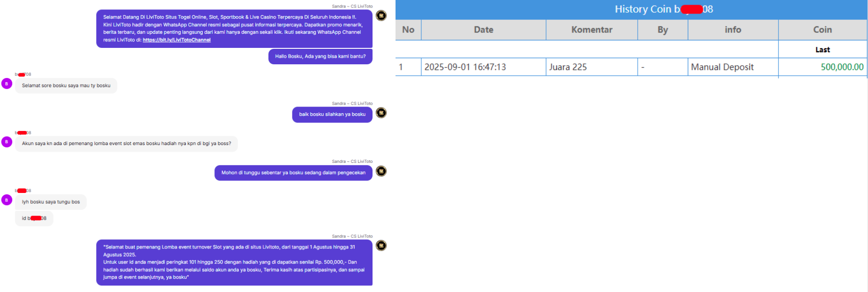This screenshot has width=868, height=292.
Task: Click the "Komentar" column header
Action: (592, 30)
